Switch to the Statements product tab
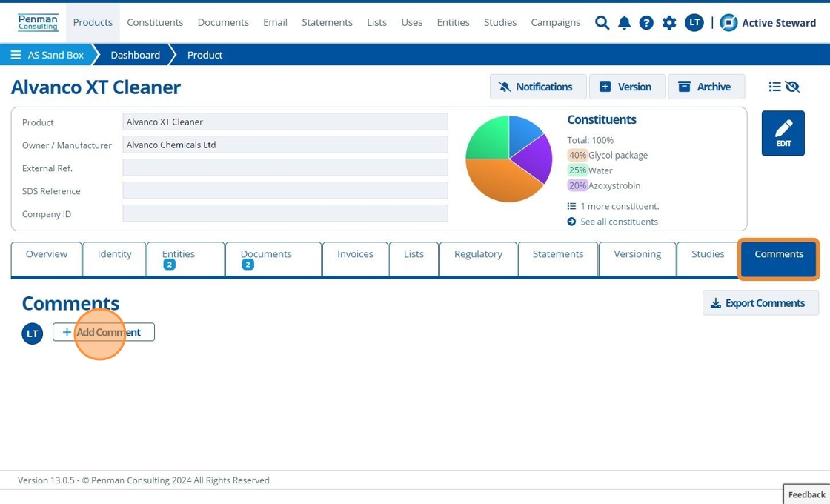 click(558, 259)
